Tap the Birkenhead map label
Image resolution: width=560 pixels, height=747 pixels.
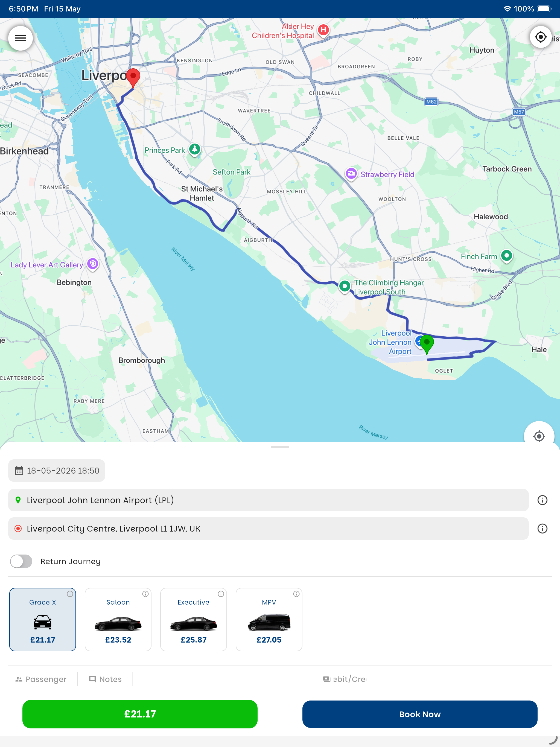click(24, 151)
